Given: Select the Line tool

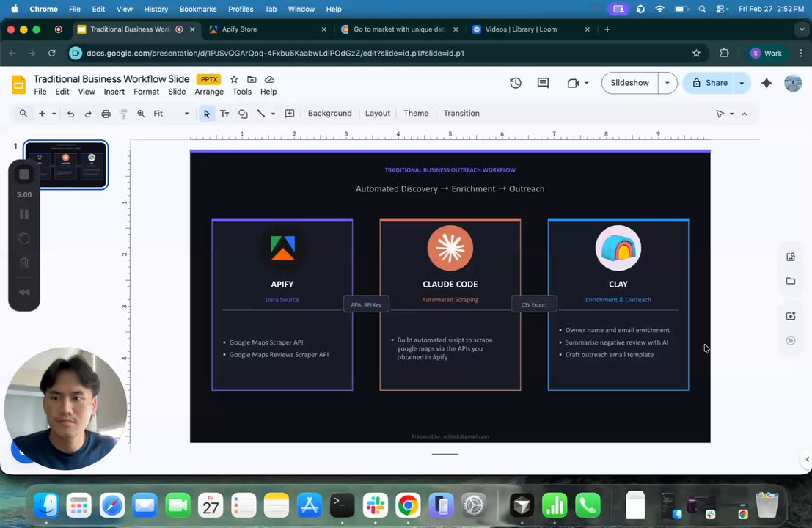Looking at the screenshot, I should (x=261, y=114).
